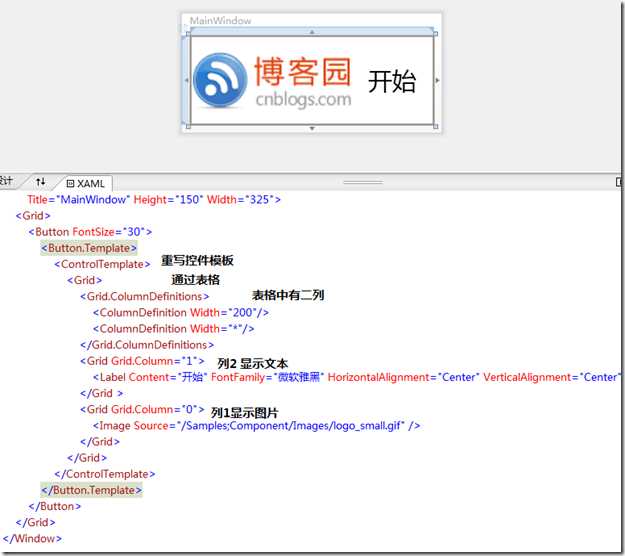Click the opening Grid.ColumnDefinitions tag
625x556 pixels.
pyautogui.click(x=145, y=297)
